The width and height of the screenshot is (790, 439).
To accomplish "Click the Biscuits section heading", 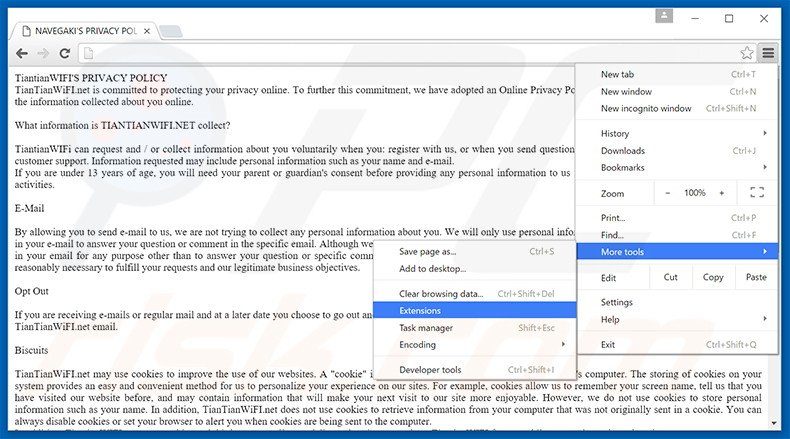I will pos(31,350).
